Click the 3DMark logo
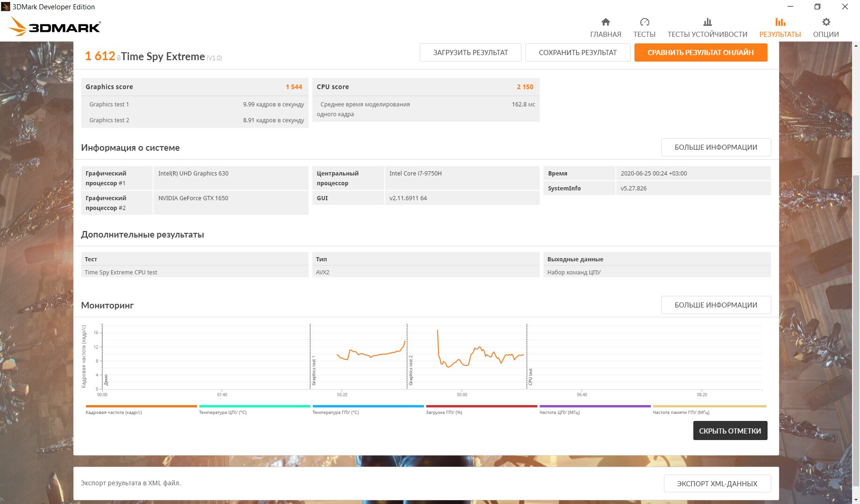The width and height of the screenshot is (860, 504). click(55, 27)
